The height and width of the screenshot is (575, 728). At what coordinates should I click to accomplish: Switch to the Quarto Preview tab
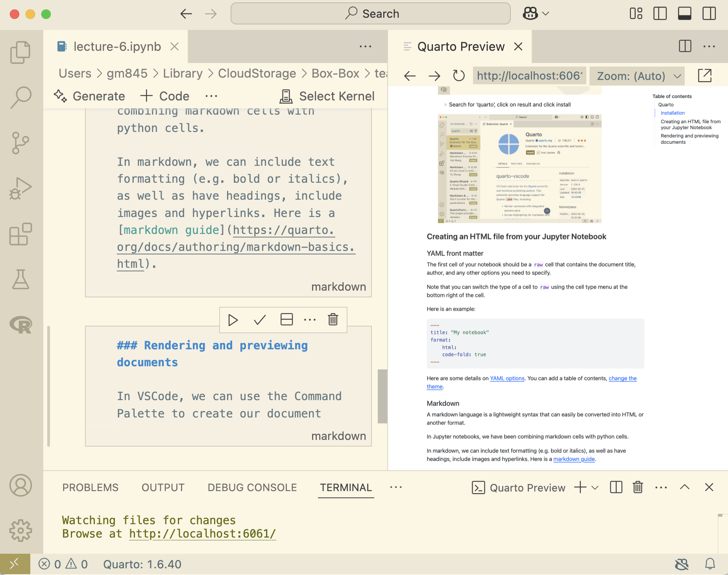pyautogui.click(x=461, y=46)
